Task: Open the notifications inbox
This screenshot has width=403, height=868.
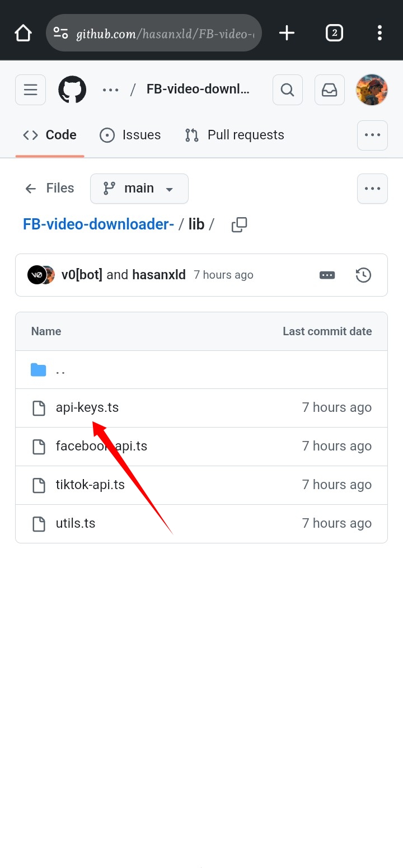Action: click(x=330, y=90)
